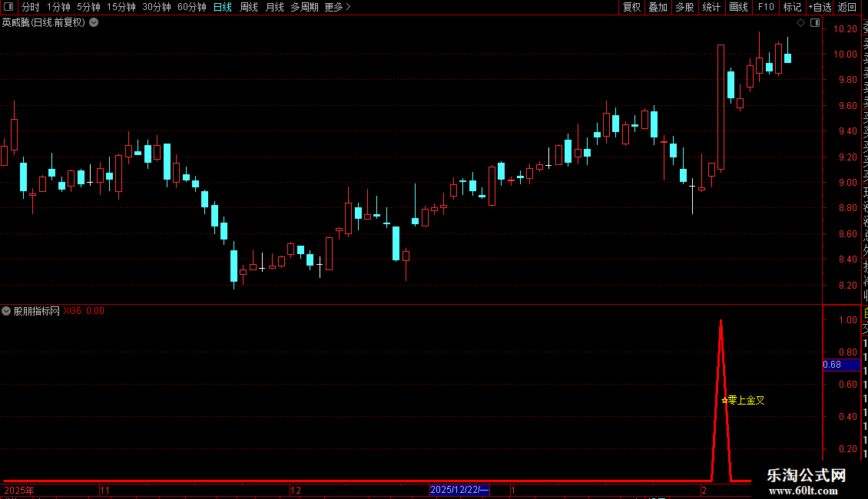Click the 2025年 label on the time axis
Screen dimensions: 868x499
[19, 490]
